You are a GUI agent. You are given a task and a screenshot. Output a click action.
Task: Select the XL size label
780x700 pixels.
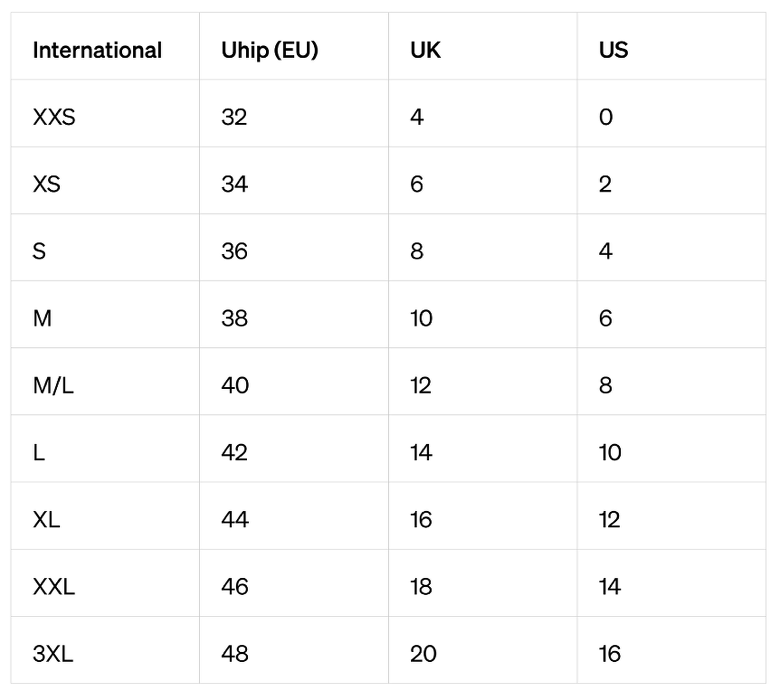46,520
